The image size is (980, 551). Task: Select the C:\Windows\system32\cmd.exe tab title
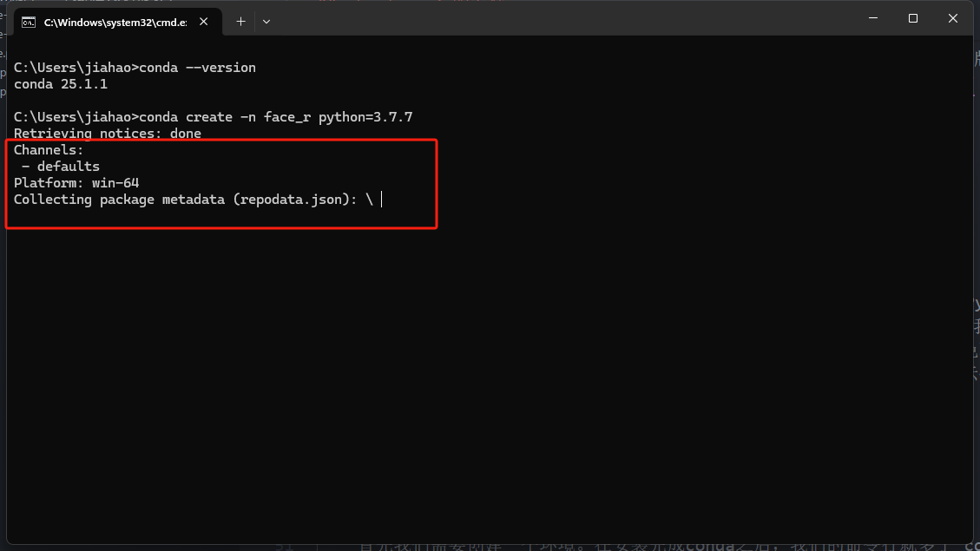point(115,22)
